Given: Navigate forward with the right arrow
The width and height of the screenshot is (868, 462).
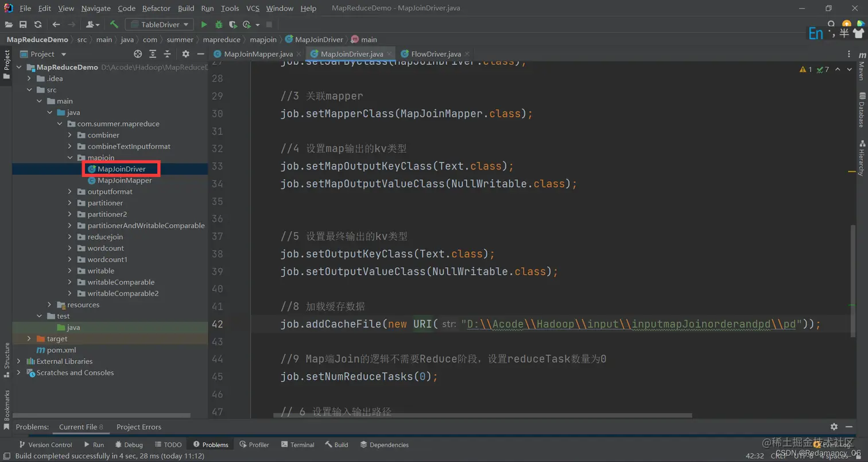Looking at the screenshot, I should [x=71, y=24].
